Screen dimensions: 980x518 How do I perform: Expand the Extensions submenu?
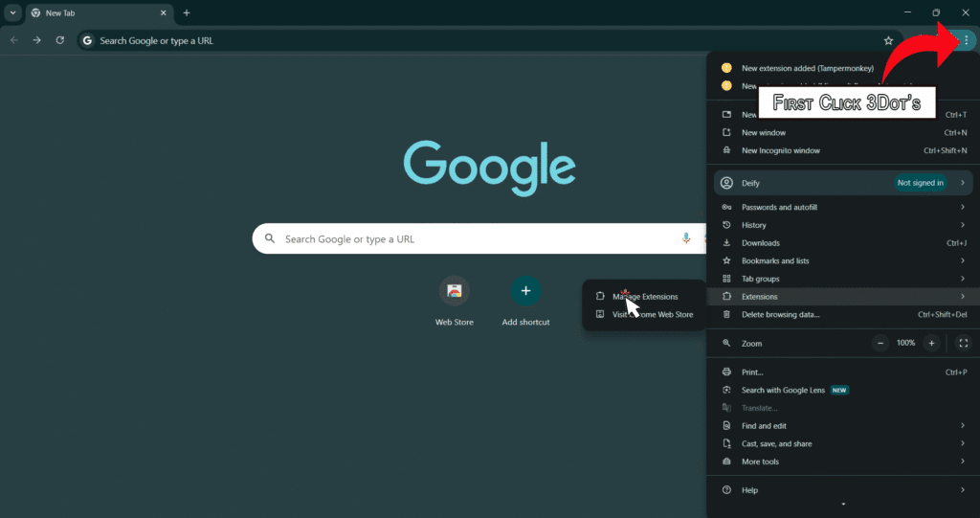pyautogui.click(x=843, y=297)
